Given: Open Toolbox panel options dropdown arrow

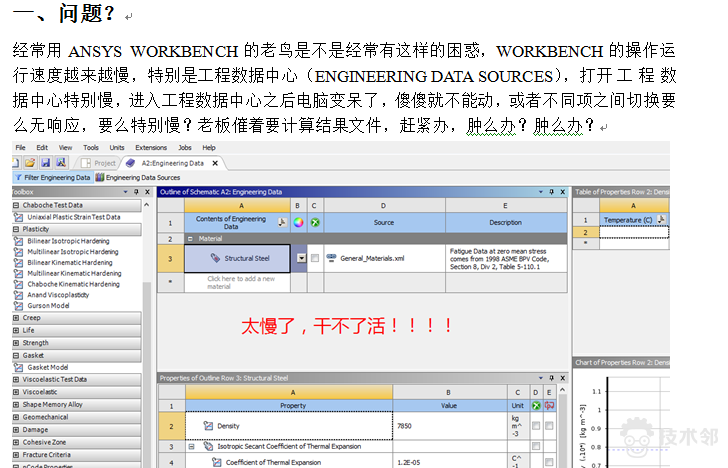Looking at the screenshot, I should point(125,192).
